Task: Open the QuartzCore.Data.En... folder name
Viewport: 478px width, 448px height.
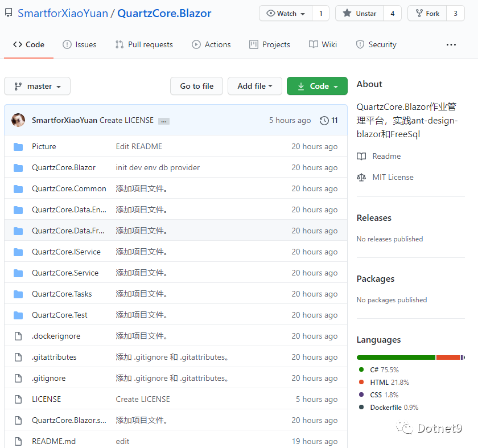Action: click(x=69, y=210)
